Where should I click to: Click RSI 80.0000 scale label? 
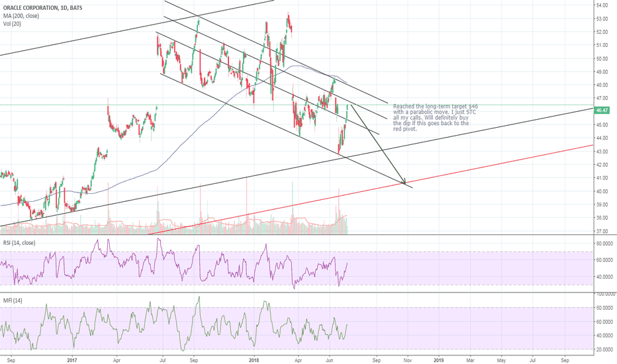[x=605, y=244]
